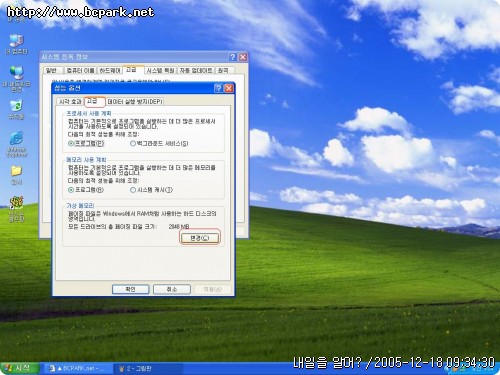500x375 pixels.
Task: Click the help question mark in Performance Options
Action: coord(218,88)
